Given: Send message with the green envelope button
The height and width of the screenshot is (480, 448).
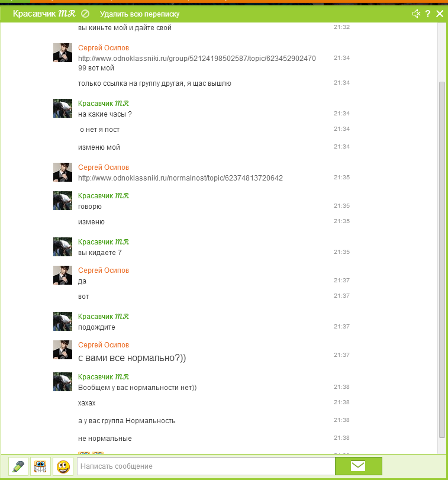Looking at the screenshot, I should click(x=358, y=466).
